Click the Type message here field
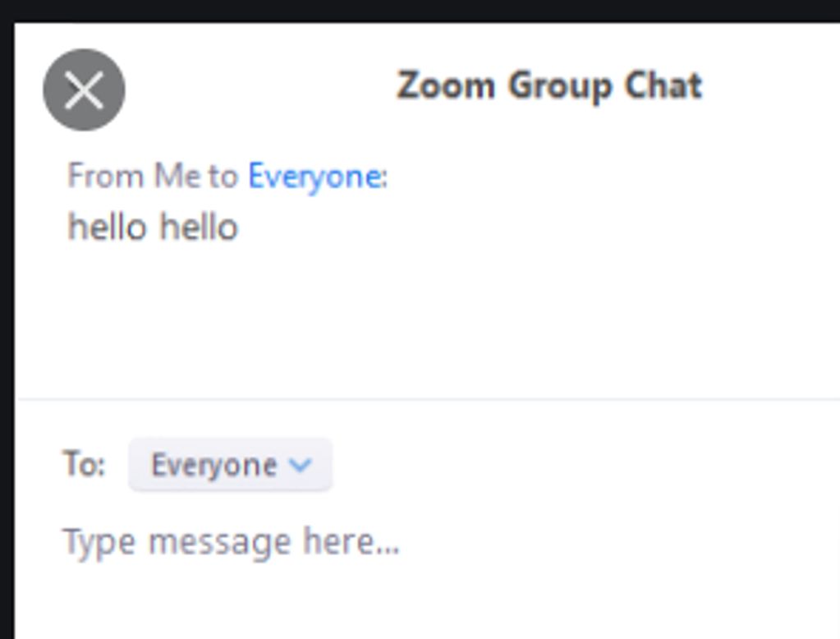This screenshot has height=639, width=840. (429, 543)
